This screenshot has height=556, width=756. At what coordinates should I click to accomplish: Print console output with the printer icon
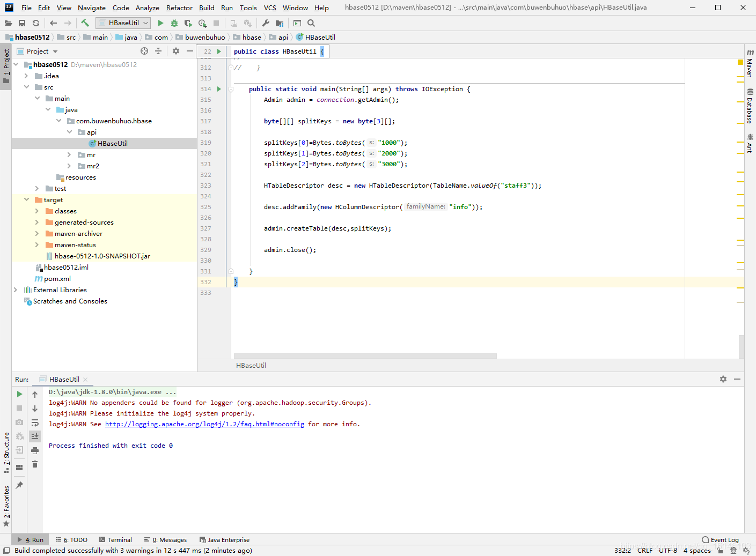(35, 450)
